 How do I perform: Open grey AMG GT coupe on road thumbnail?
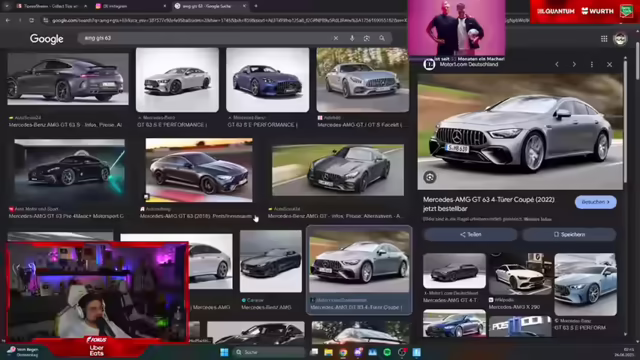coord(338,170)
